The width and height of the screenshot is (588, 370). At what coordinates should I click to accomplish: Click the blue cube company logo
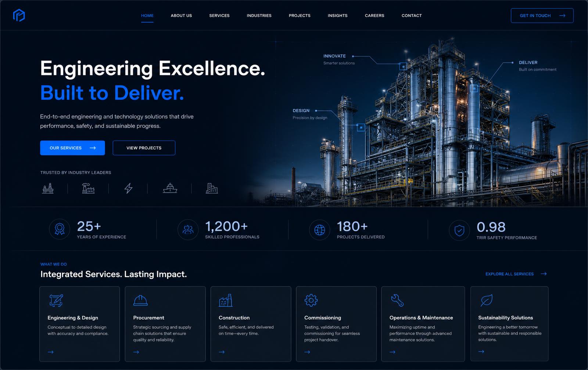pos(19,15)
